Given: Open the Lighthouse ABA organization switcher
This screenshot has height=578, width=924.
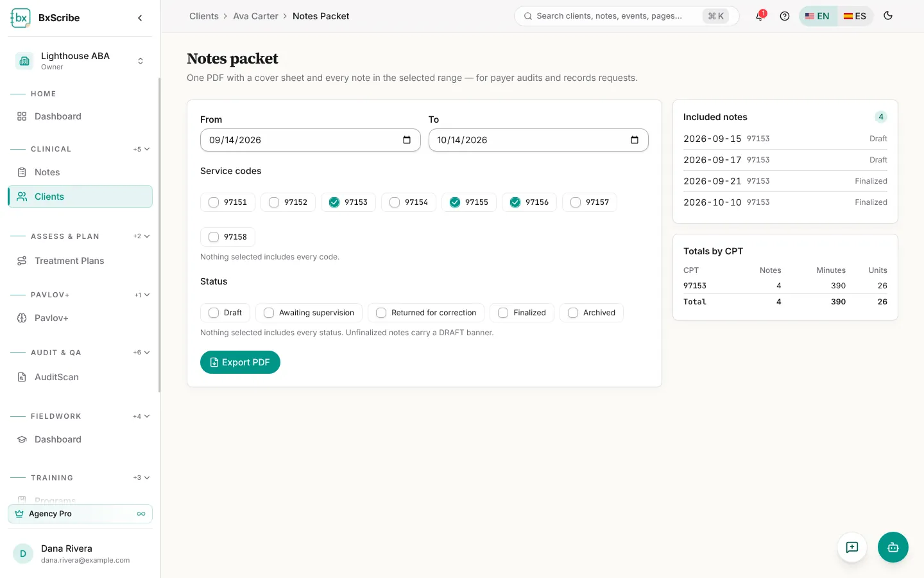Looking at the screenshot, I should (x=80, y=61).
